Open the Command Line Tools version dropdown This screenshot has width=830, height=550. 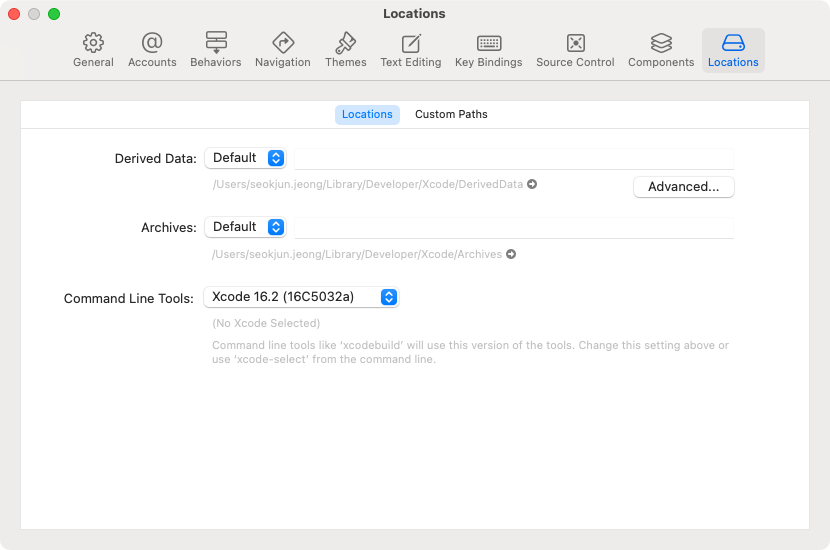click(301, 297)
